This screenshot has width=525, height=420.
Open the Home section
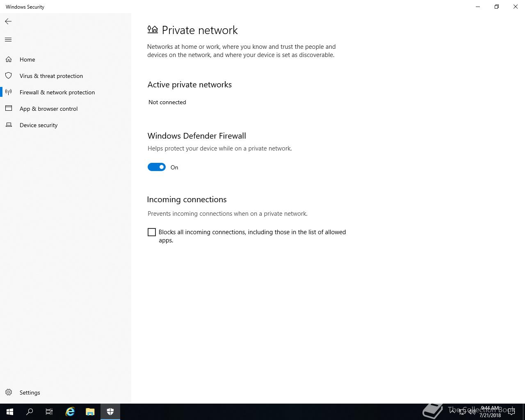66,59
